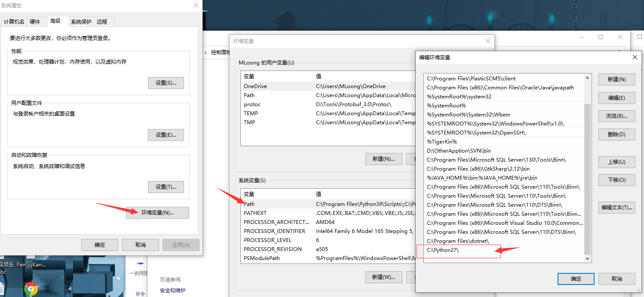Close the 编辑环境变量 dialog with its X

tap(635, 57)
